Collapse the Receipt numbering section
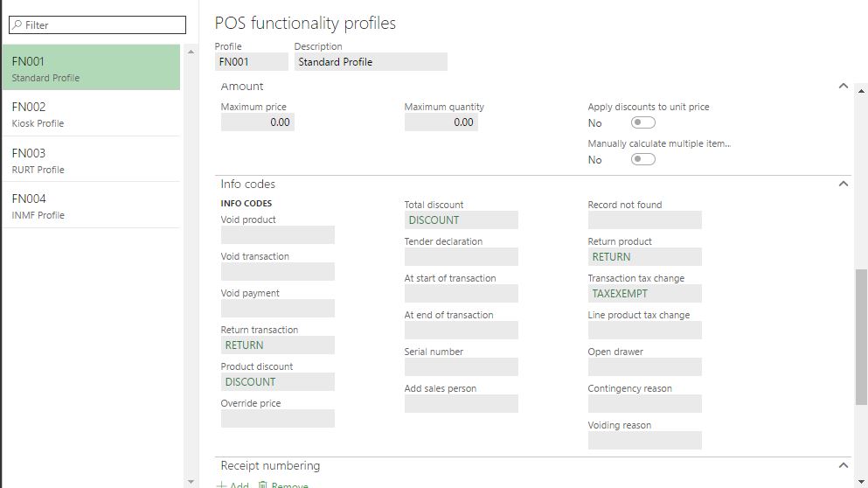The width and height of the screenshot is (868, 488). [843, 466]
